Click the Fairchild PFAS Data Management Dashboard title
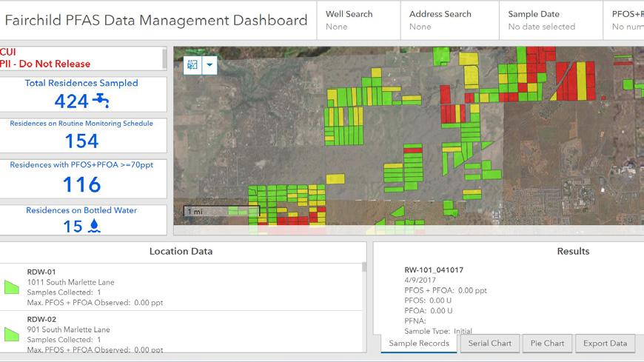The height and width of the screenshot is (362, 644). 156,20
